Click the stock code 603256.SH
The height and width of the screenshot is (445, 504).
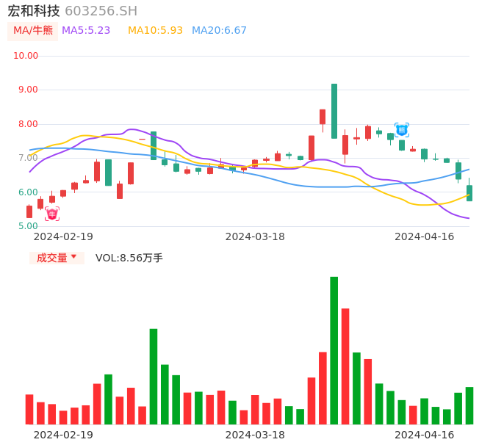(x=101, y=11)
